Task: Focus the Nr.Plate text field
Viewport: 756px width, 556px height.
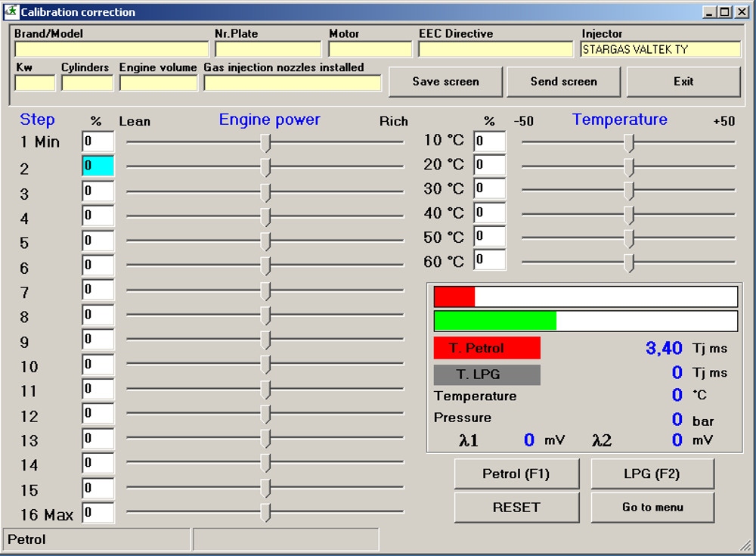Action: pos(268,50)
